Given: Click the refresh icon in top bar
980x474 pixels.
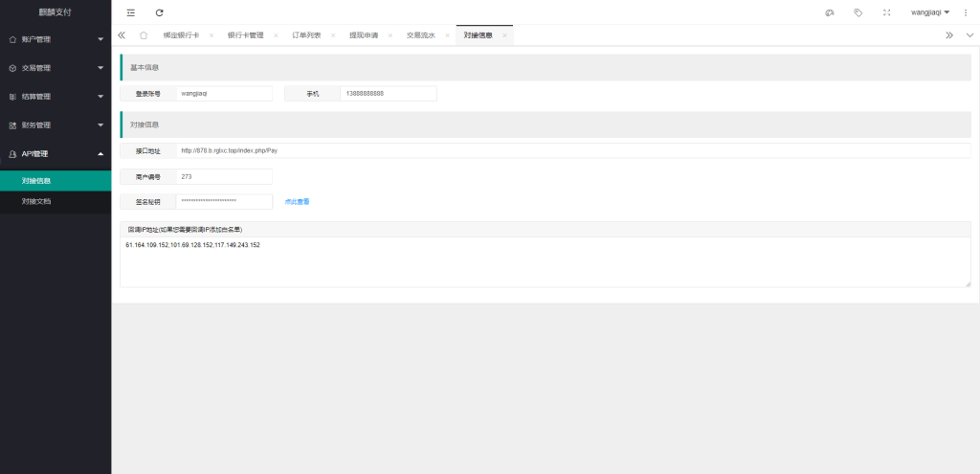Looking at the screenshot, I should point(159,12).
